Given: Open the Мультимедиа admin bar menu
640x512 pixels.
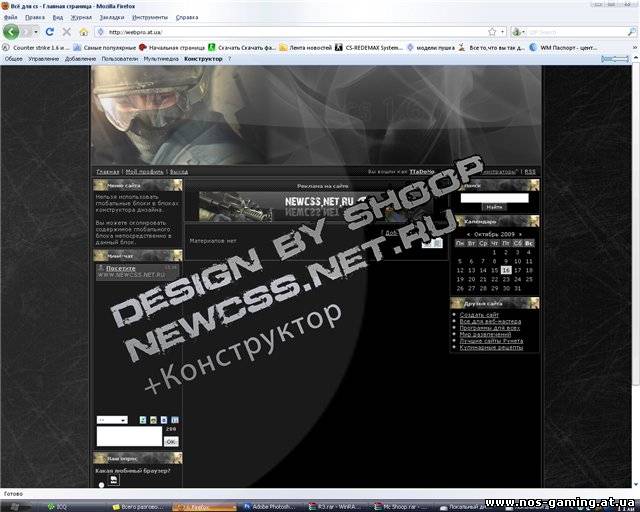Looking at the screenshot, I should [161, 59].
